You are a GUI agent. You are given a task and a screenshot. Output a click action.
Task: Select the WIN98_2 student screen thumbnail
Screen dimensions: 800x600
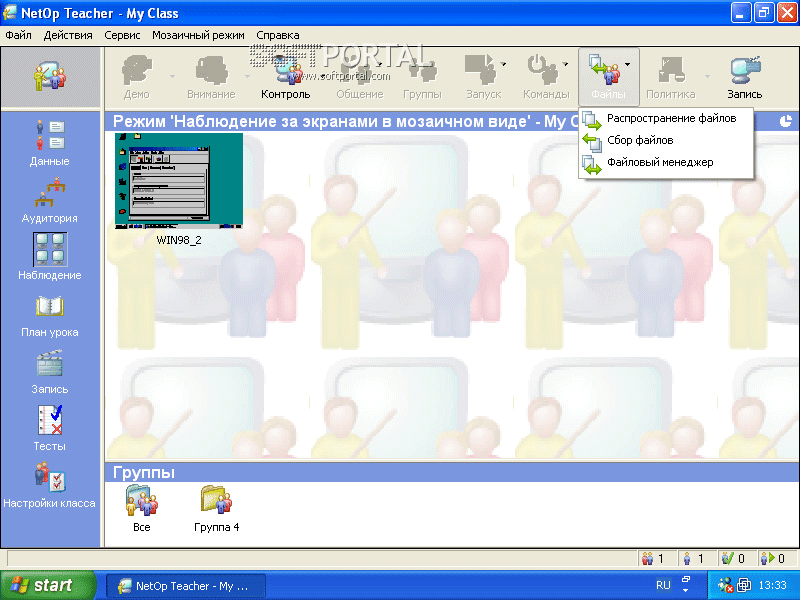(x=179, y=181)
